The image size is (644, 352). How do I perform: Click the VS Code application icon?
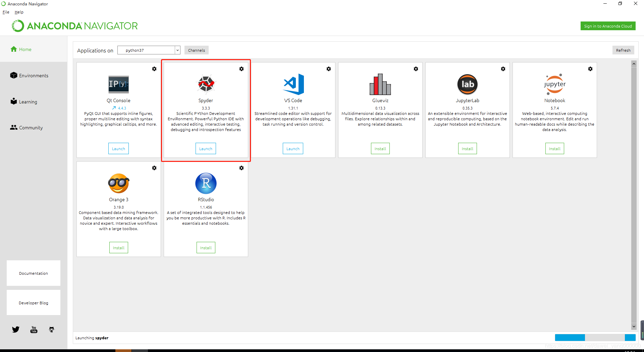tap(293, 84)
